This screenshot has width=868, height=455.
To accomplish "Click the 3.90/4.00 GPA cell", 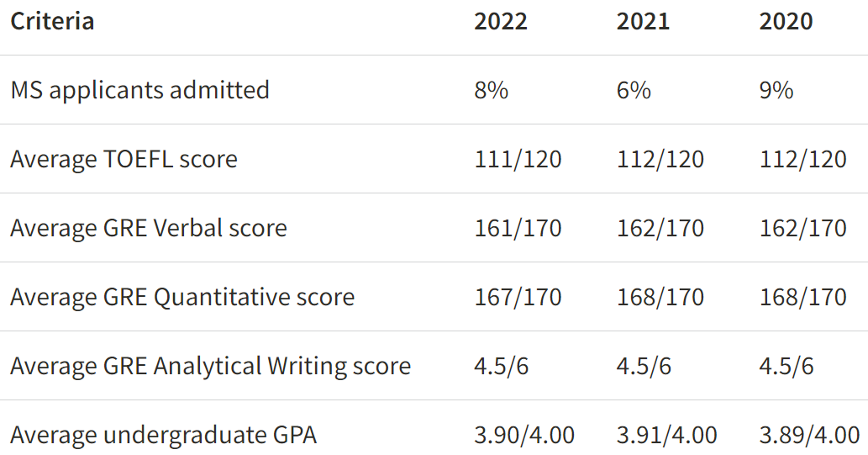I will 524,436.
